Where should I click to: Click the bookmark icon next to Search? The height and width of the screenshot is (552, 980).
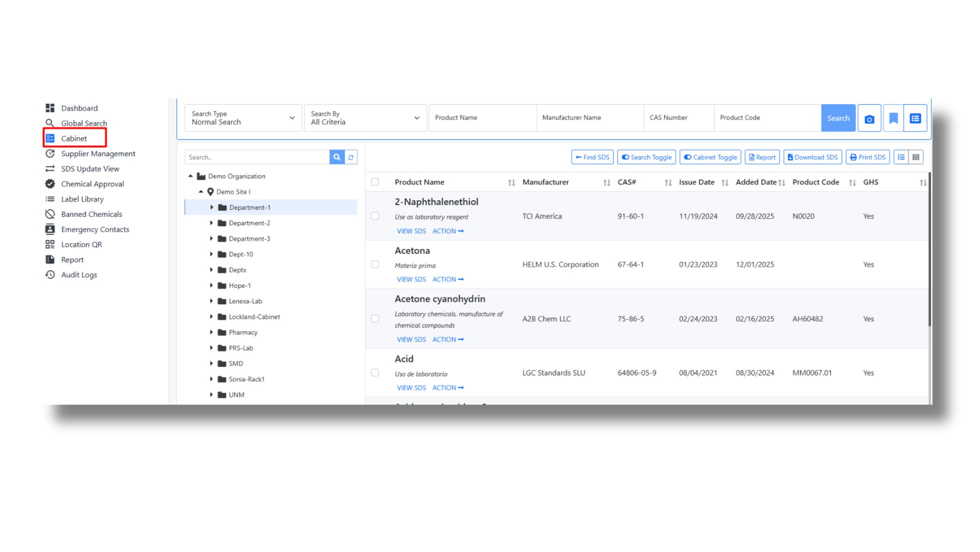893,119
